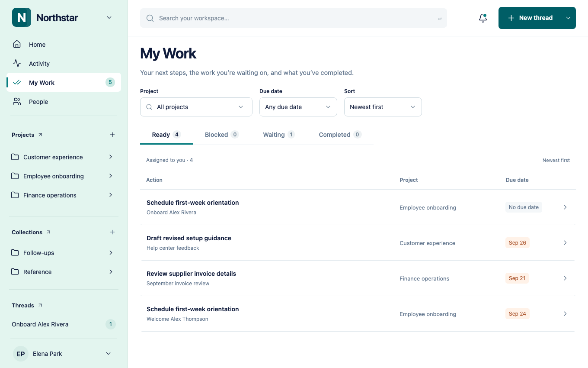The width and height of the screenshot is (588, 368).
Task: Open Threads external arrow icon
Action: [40, 305]
